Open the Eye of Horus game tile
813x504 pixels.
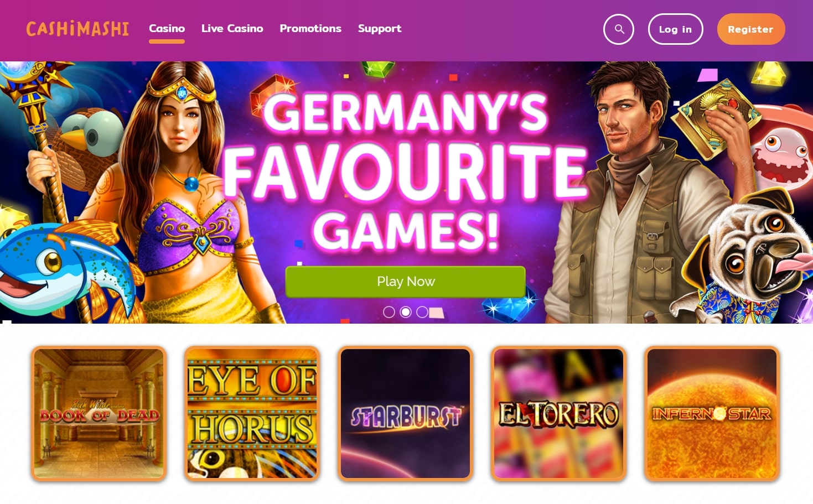(x=252, y=413)
